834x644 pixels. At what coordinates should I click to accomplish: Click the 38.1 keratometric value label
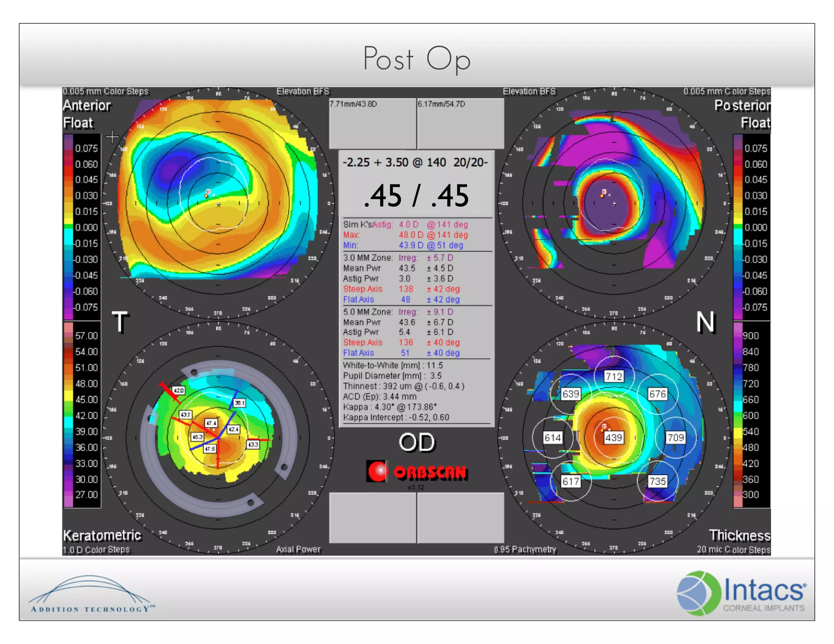click(239, 403)
